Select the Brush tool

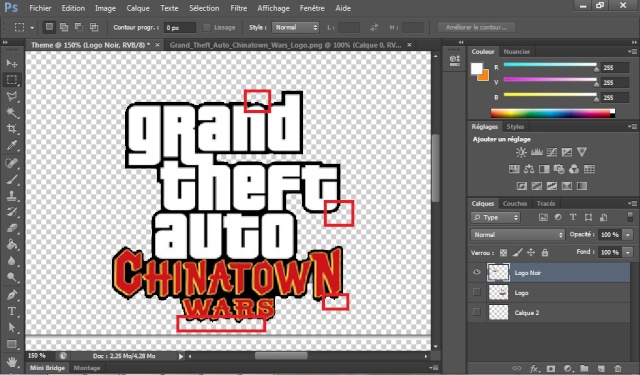[12, 180]
